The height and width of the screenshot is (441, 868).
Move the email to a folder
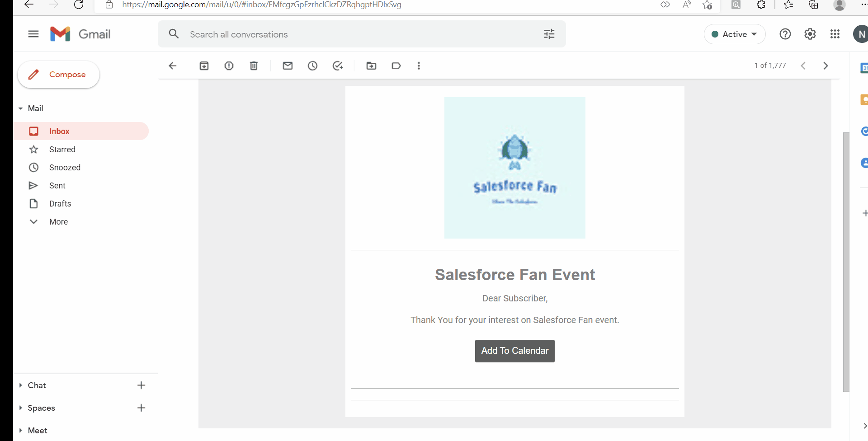pos(371,66)
